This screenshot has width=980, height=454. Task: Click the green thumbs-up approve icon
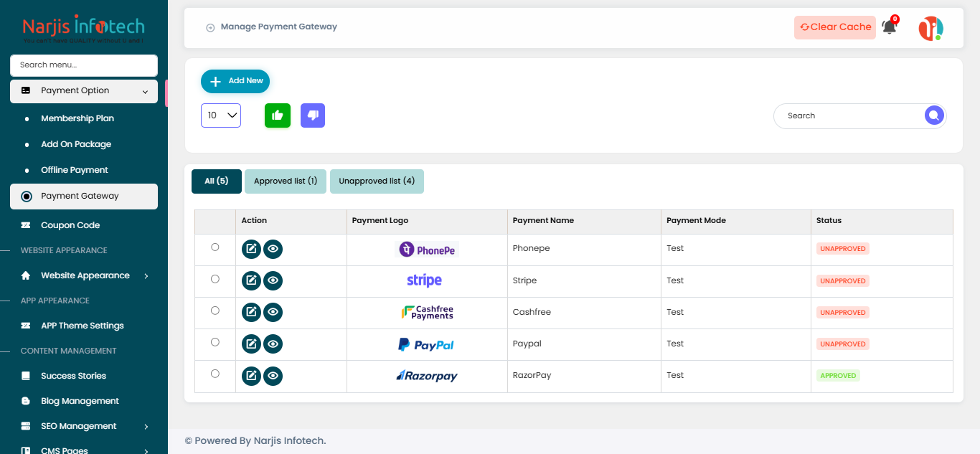coord(278,115)
